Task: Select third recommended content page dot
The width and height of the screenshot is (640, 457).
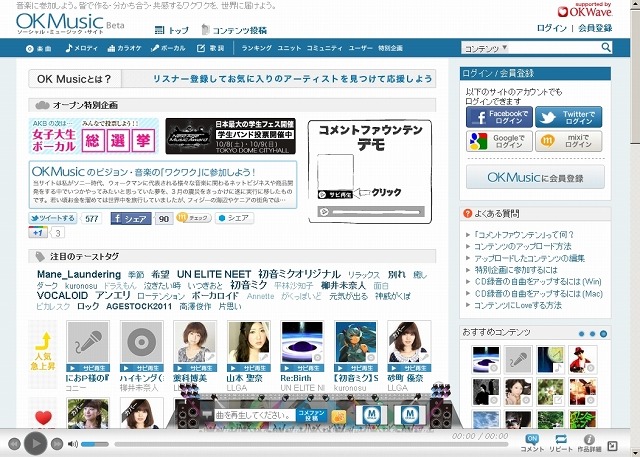Action: coord(603,334)
